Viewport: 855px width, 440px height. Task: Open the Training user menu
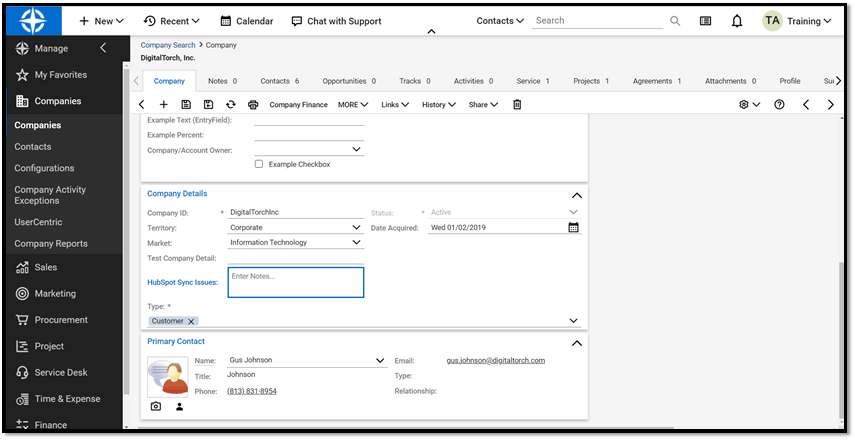click(797, 21)
